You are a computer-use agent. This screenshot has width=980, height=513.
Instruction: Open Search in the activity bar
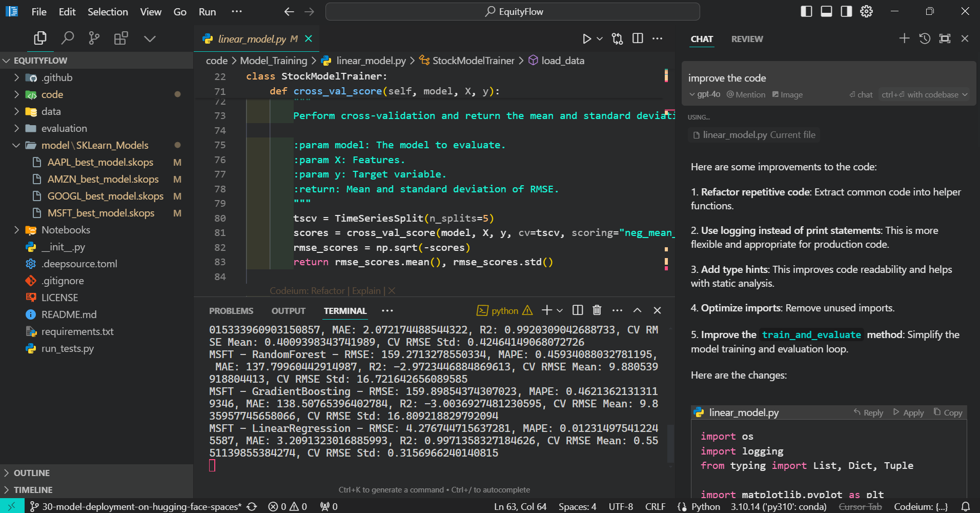click(67, 38)
